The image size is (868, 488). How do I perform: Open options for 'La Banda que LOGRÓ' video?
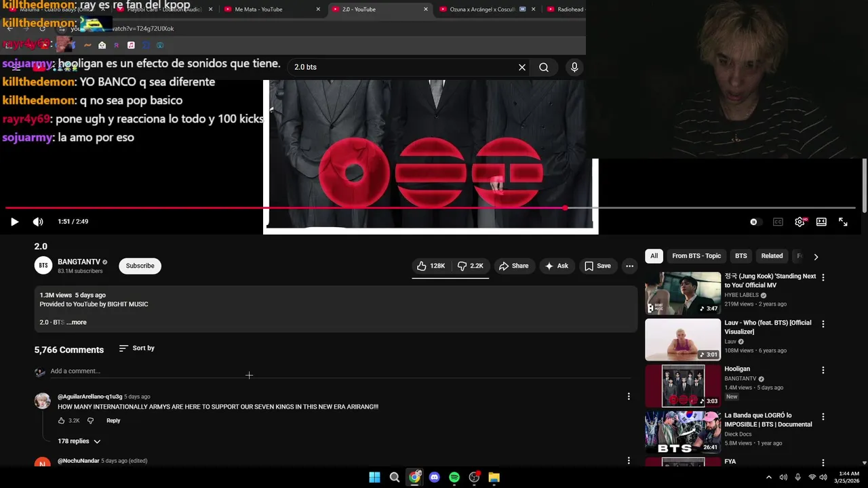(x=823, y=417)
